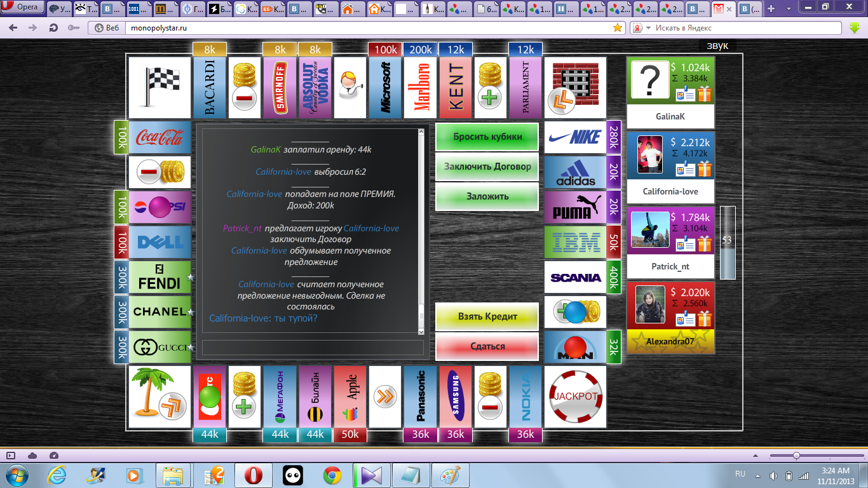Select the Kent property cell
Screen dimensions: 868x488
(x=455, y=88)
